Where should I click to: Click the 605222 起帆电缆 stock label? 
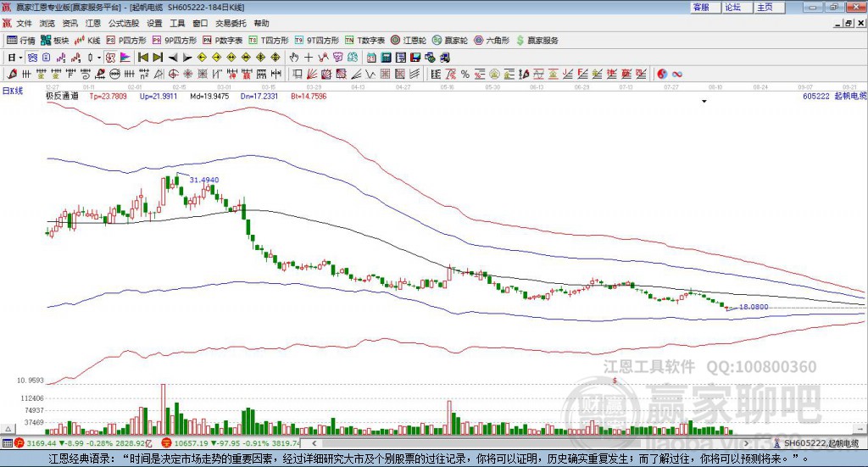pyautogui.click(x=834, y=96)
